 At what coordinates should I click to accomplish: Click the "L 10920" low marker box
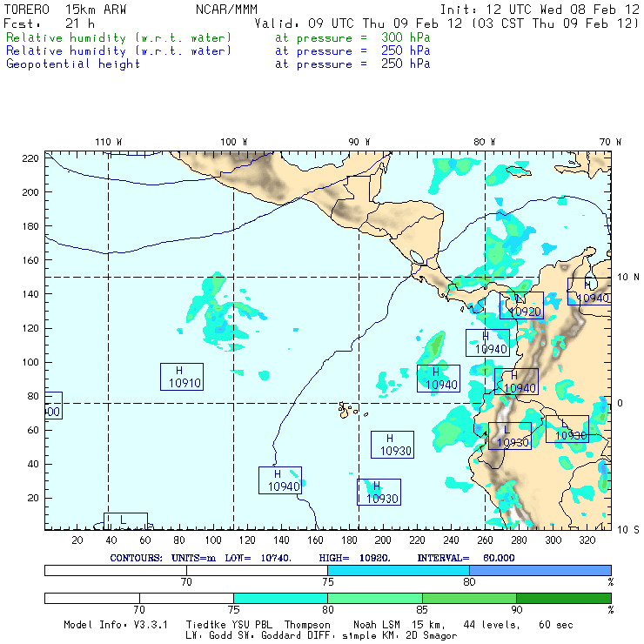[x=521, y=305]
